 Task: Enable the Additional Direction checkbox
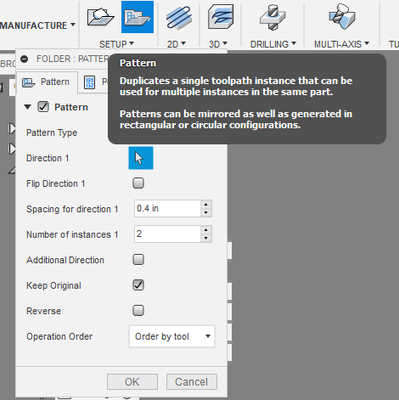click(138, 259)
